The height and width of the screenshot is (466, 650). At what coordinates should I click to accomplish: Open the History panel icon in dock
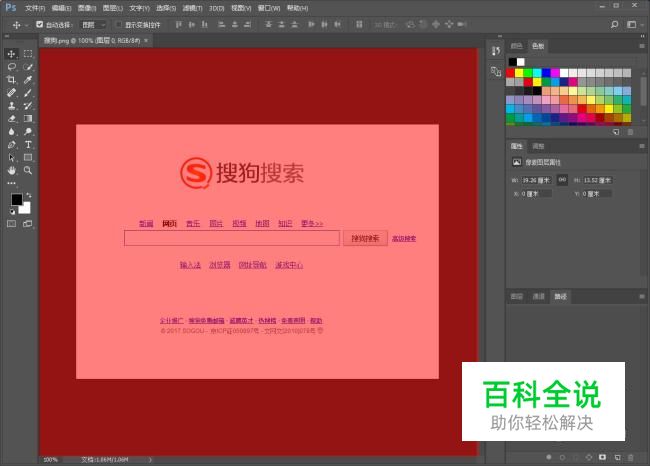pyautogui.click(x=496, y=51)
